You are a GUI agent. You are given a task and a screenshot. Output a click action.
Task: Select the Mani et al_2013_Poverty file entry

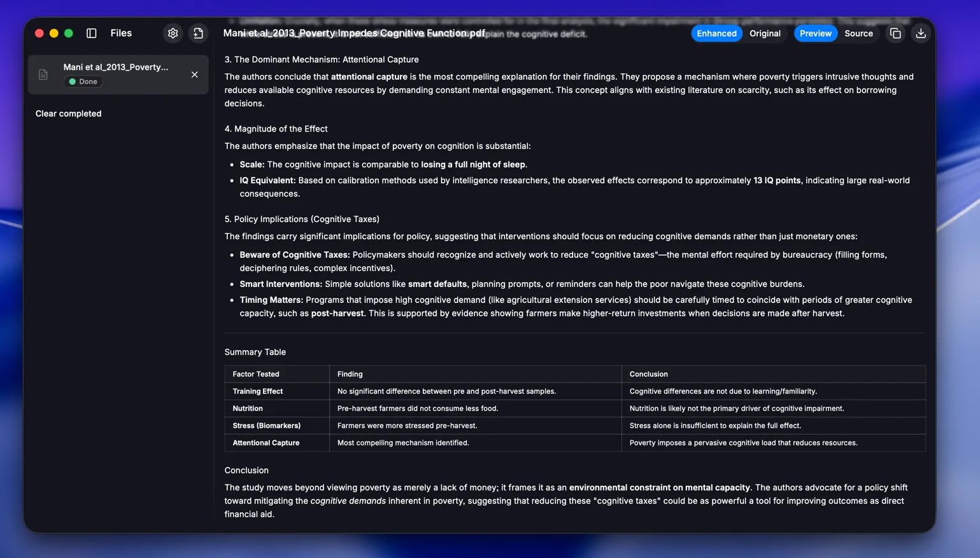118,74
